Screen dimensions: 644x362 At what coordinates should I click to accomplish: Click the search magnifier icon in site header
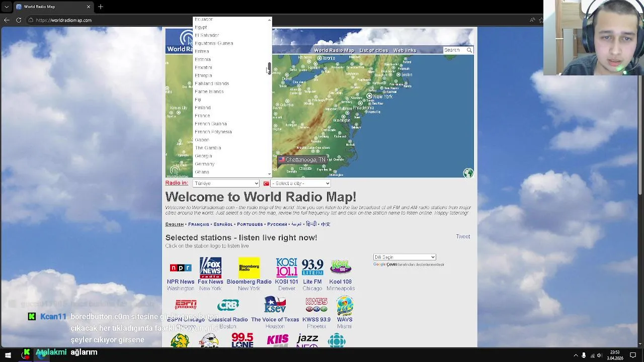coord(469,50)
